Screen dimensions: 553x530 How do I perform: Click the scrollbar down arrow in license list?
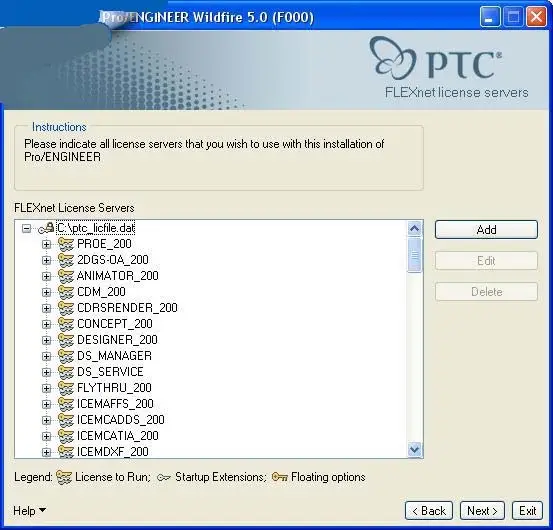(x=414, y=450)
